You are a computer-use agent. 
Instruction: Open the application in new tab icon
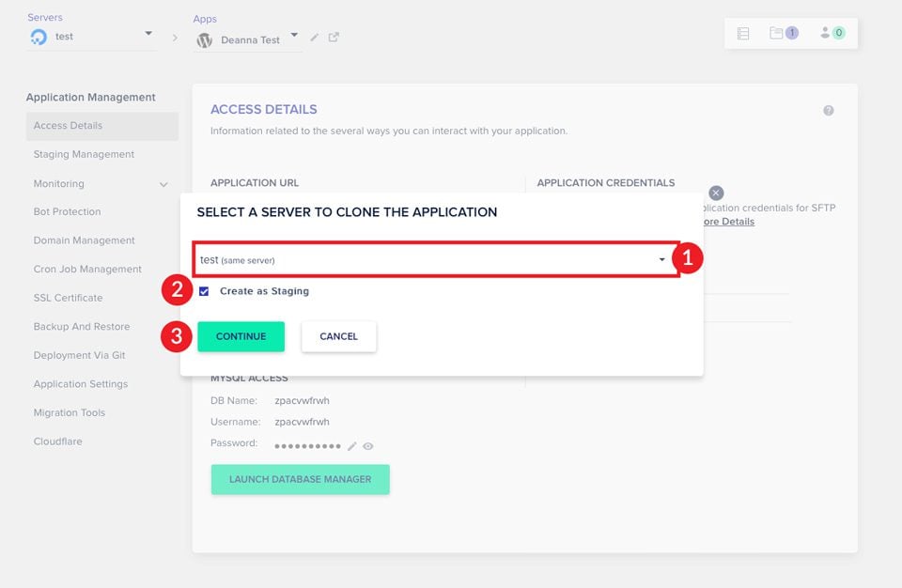(x=334, y=38)
